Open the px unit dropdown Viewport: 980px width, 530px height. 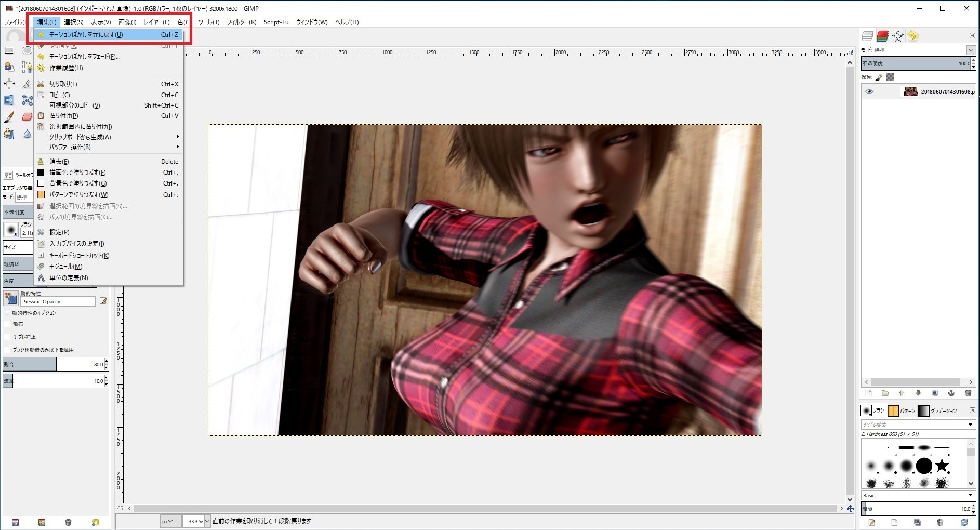coord(170,521)
